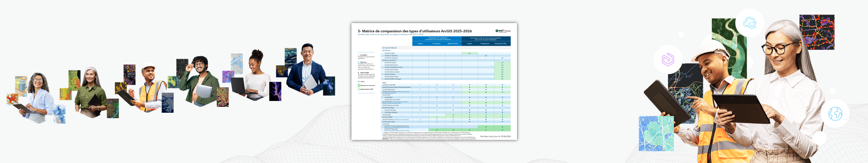Open the blue-green street map tile
The width and height of the screenshot is (868, 163).
click(656, 134)
